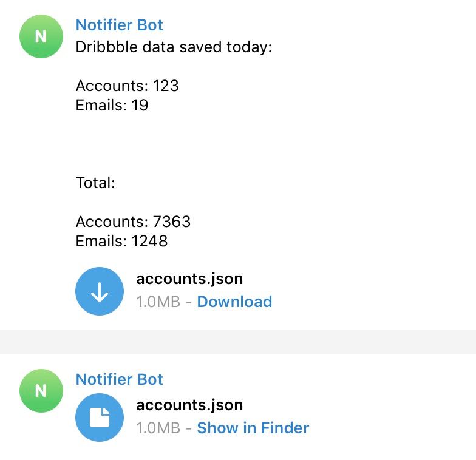Open Notifier Bot name above the downloaded file
The height and width of the screenshot is (460, 476).
pyautogui.click(x=119, y=379)
